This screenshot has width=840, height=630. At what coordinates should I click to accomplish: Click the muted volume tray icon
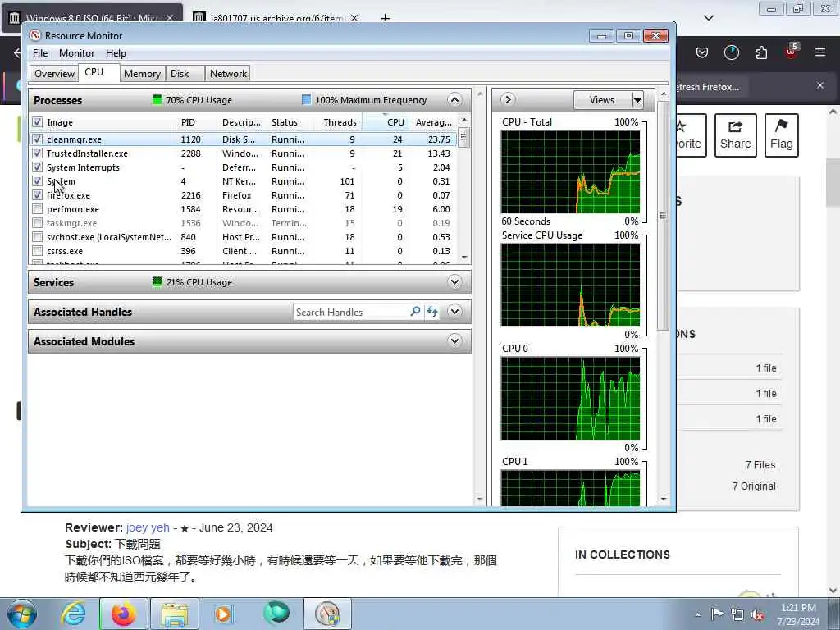[x=757, y=614]
